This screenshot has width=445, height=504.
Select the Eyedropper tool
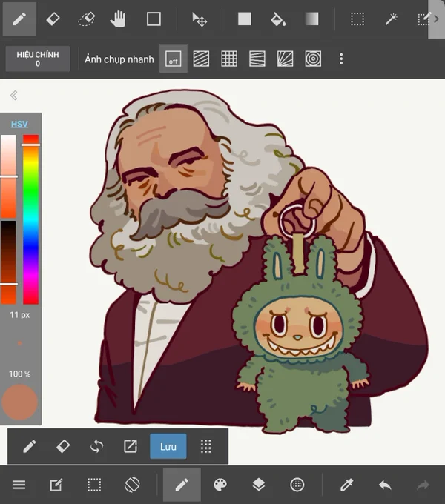pos(346,485)
